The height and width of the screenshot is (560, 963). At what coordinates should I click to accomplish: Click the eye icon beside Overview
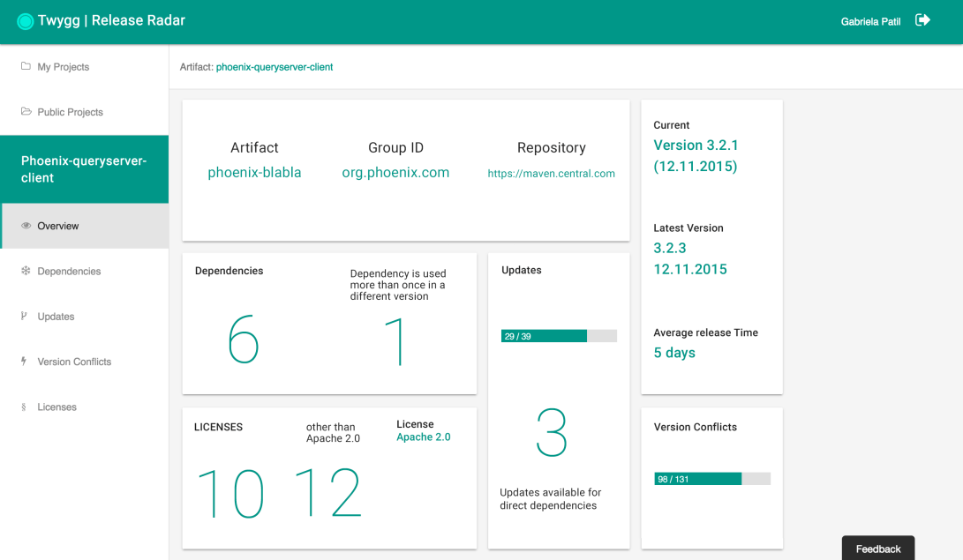pyautogui.click(x=26, y=226)
